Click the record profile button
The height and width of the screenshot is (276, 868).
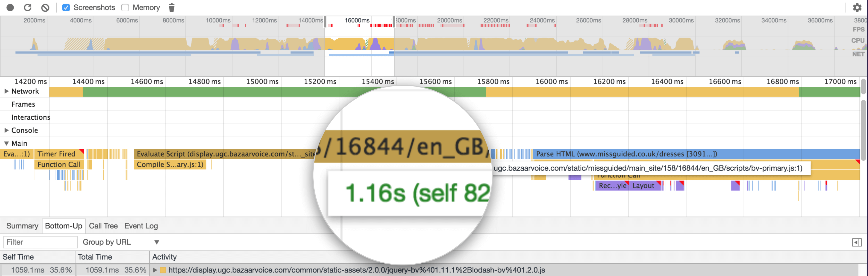[10, 7]
